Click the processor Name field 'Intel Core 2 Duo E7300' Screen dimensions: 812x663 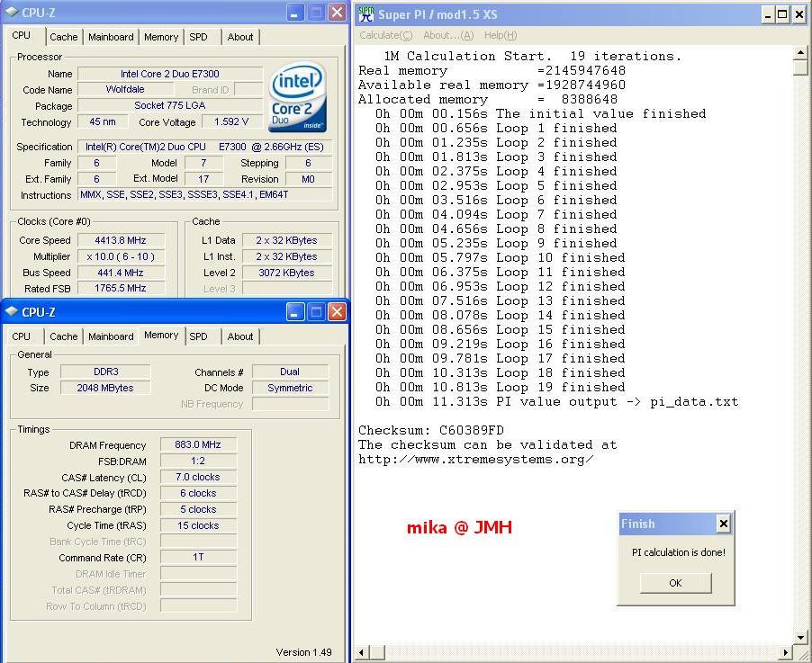click(x=170, y=74)
